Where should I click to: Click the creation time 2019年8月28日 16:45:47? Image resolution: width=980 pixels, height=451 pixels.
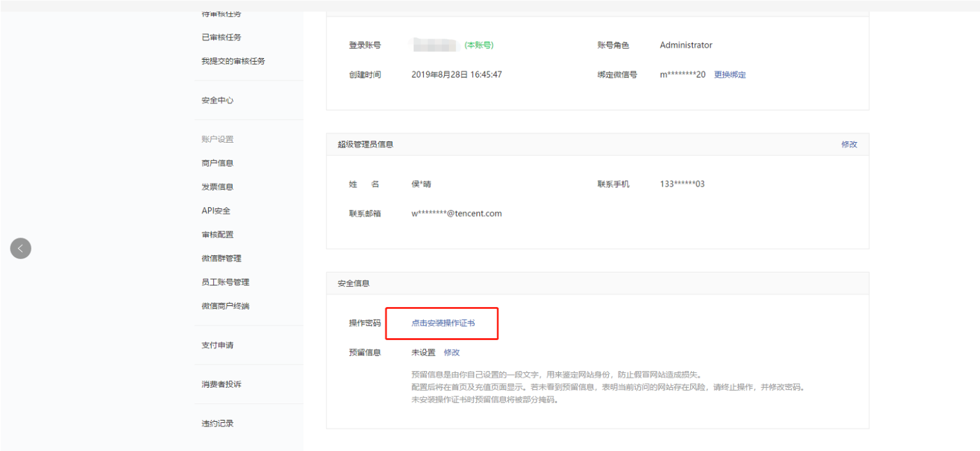456,75
